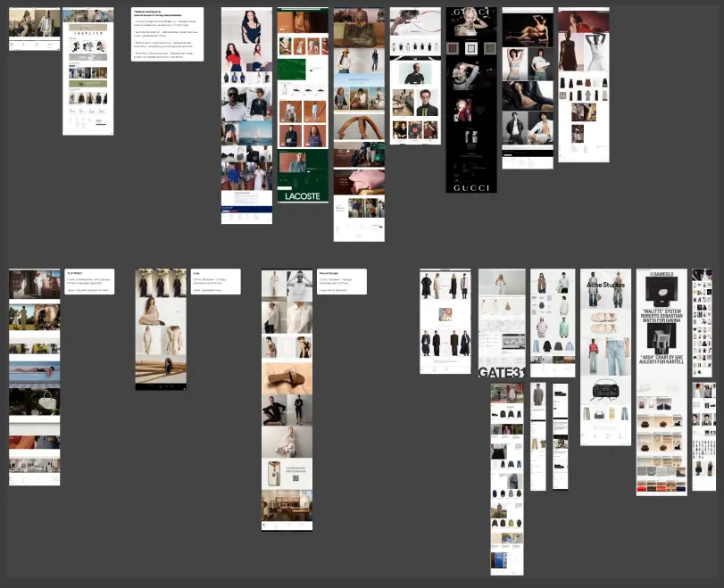This screenshot has width=724, height=588.
Task: Click the small two-model frame at top left
Action: pyautogui.click(x=34, y=29)
